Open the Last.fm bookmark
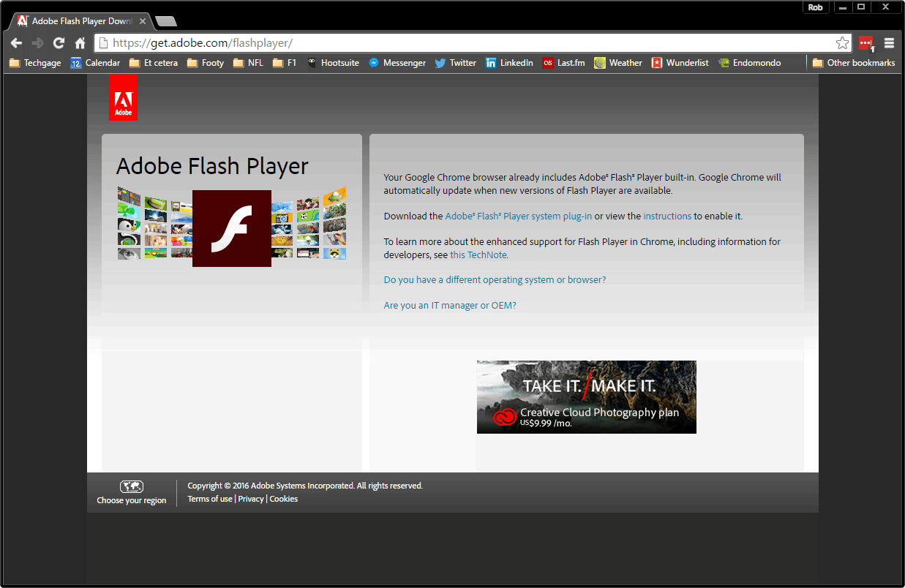Viewport: 905px width, 588px height. coord(564,63)
